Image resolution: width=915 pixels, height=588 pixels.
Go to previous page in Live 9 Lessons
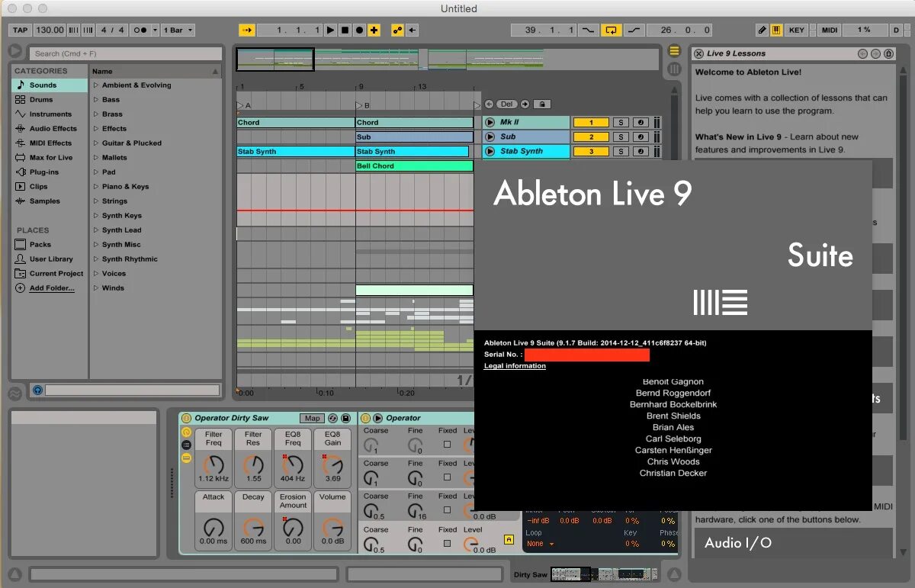point(862,53)
